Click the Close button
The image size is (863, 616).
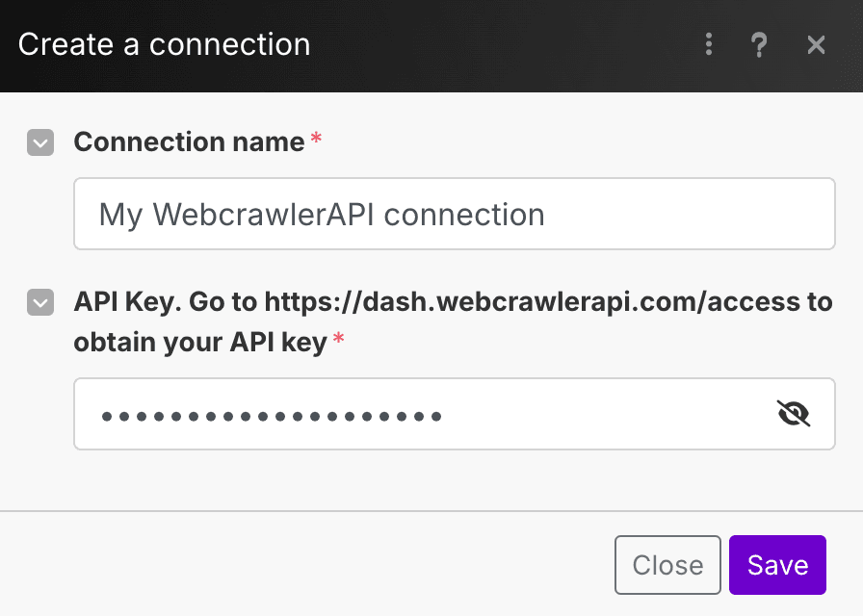[667, 565]
